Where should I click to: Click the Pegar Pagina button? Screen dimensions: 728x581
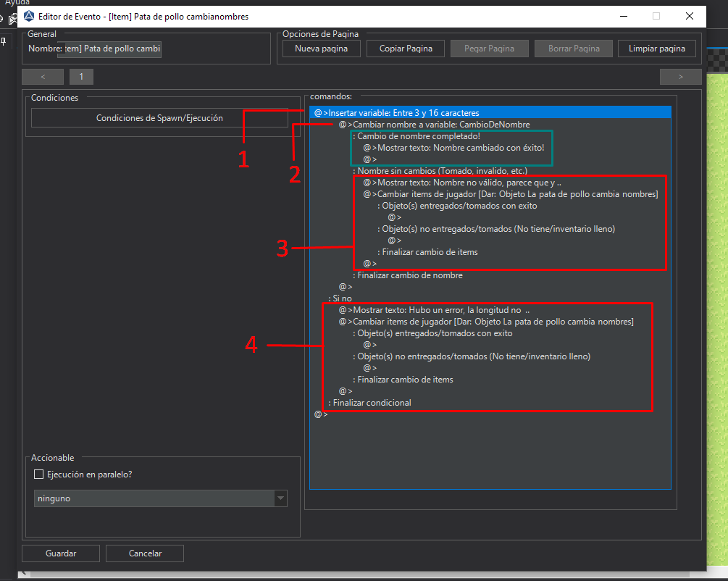[x=490, y=49]
